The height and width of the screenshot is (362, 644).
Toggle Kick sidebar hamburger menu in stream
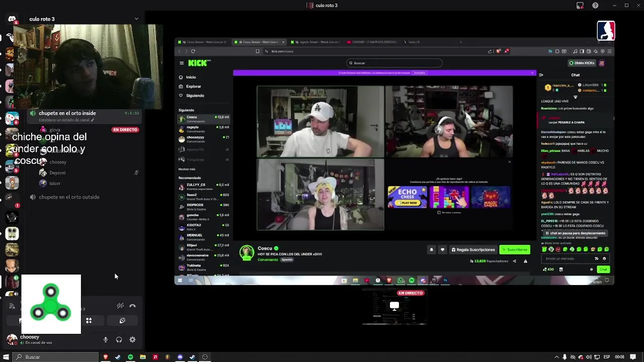point(182,63)
